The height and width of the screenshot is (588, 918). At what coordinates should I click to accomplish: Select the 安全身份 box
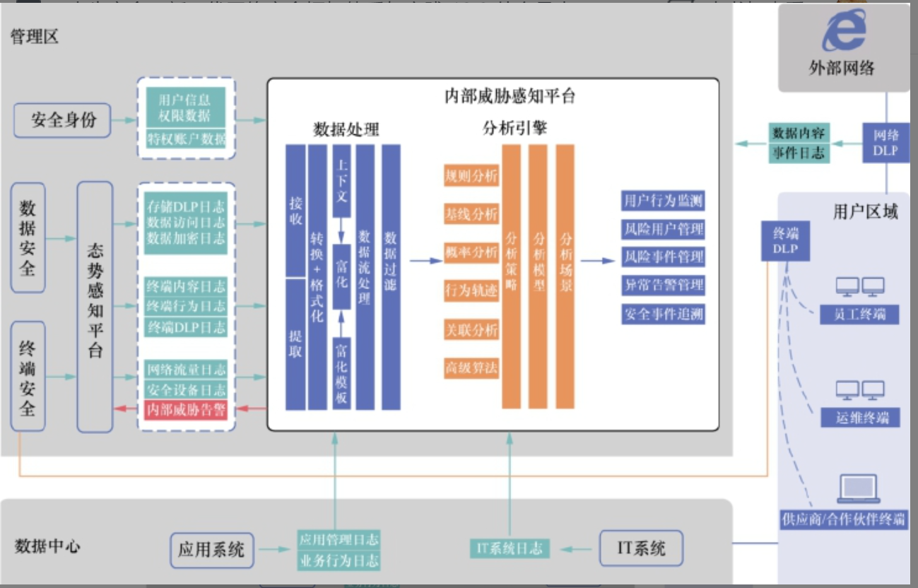62,120
